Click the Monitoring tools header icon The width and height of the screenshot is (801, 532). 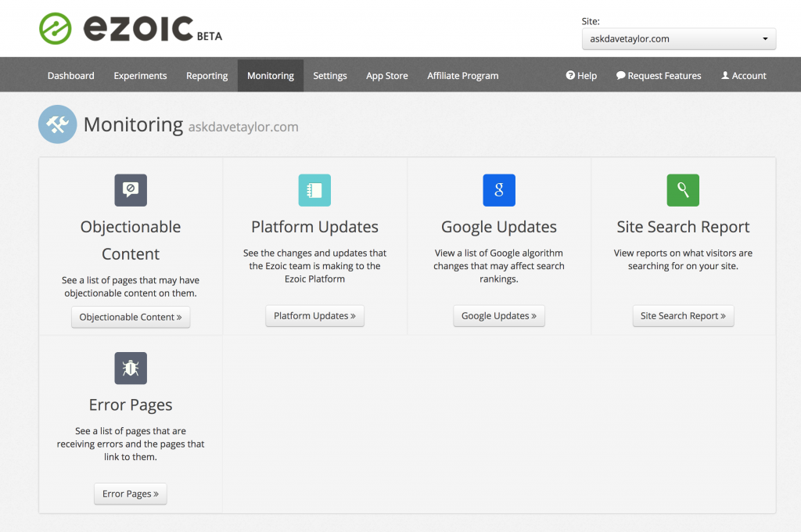pyautogui.click(x=58, y=124)
